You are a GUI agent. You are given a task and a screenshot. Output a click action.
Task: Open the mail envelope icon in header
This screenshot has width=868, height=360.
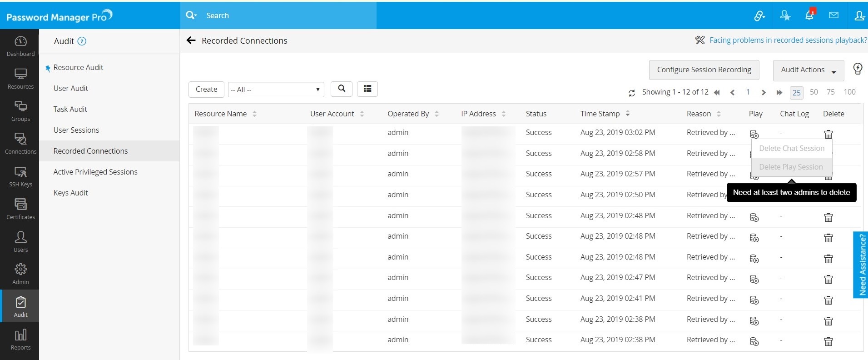pyautogui.click(x=833, y=15)
